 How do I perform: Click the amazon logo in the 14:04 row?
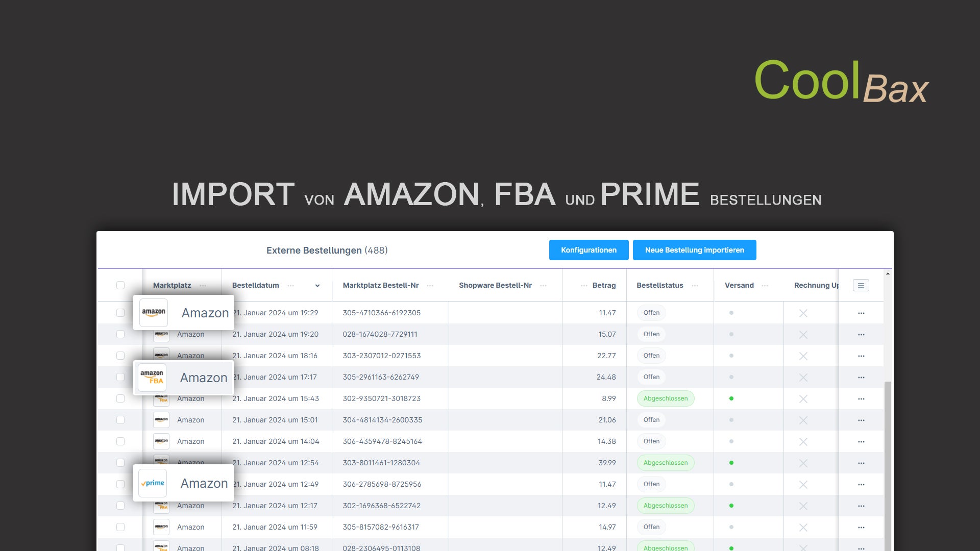(161, 441)
